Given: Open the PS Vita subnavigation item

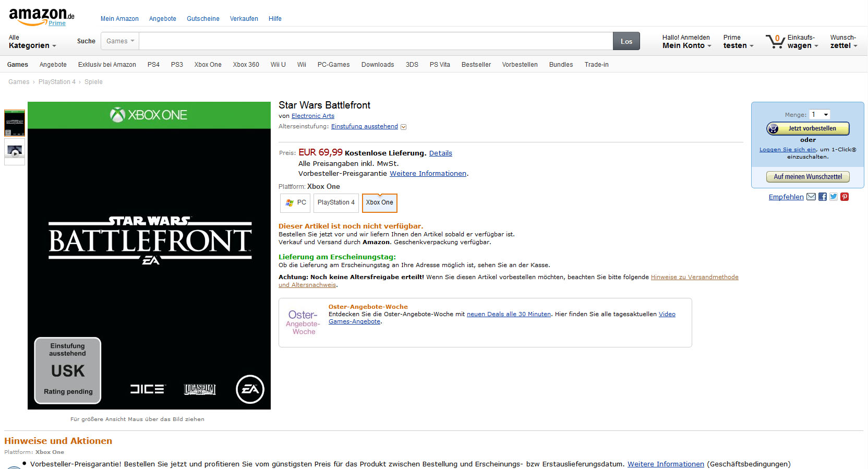Looking at the screenshot, I should click(440, 65).
